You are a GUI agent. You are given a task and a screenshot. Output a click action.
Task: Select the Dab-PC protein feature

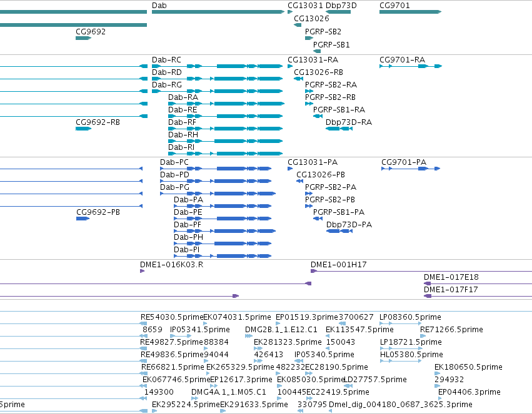pos(216,169)
